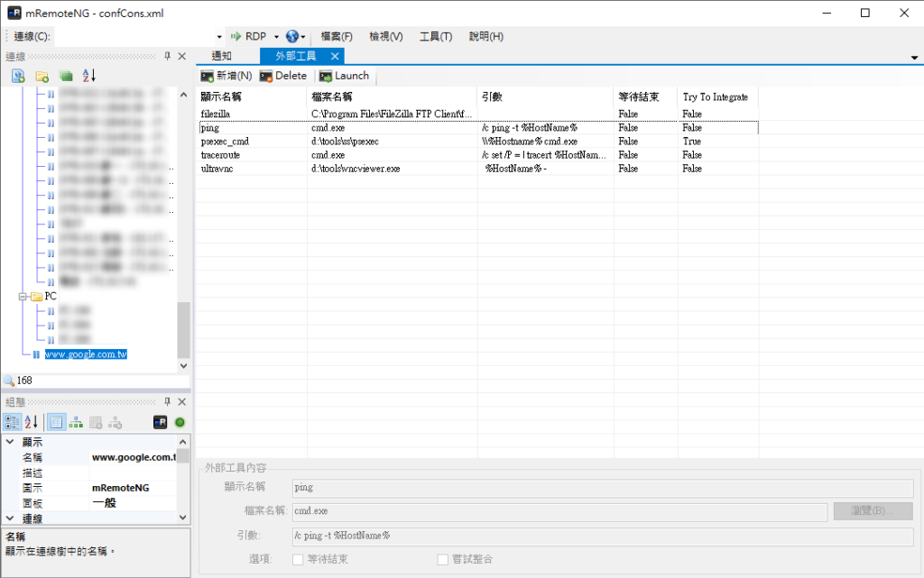Launch the selected external tool

pos(344,76)
